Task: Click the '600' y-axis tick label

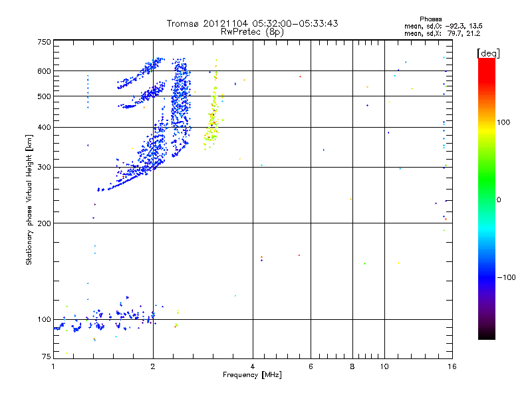Action: tap(44, 71)
